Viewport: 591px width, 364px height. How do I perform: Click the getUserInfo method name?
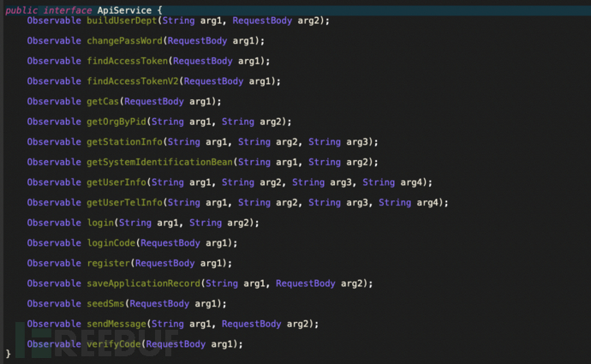pyautogui.click(x=116, y=182)
